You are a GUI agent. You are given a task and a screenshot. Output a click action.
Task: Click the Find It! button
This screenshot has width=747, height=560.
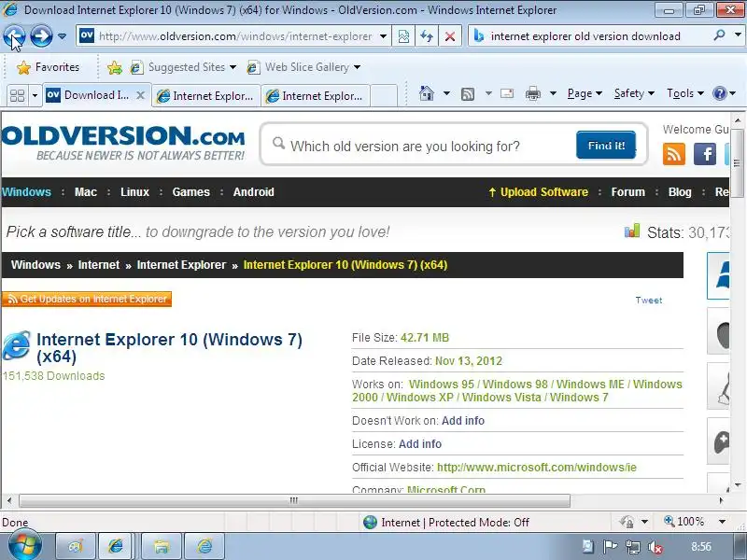tap(606, 146)
